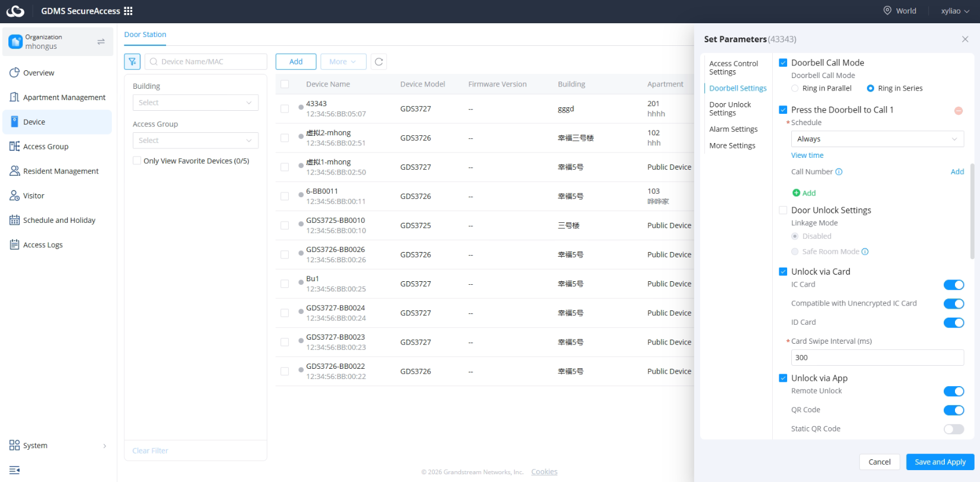This screenshot has height=482, width=980.
Task: Toggle the filter funnel icon
Action: (x=132, y=61)
